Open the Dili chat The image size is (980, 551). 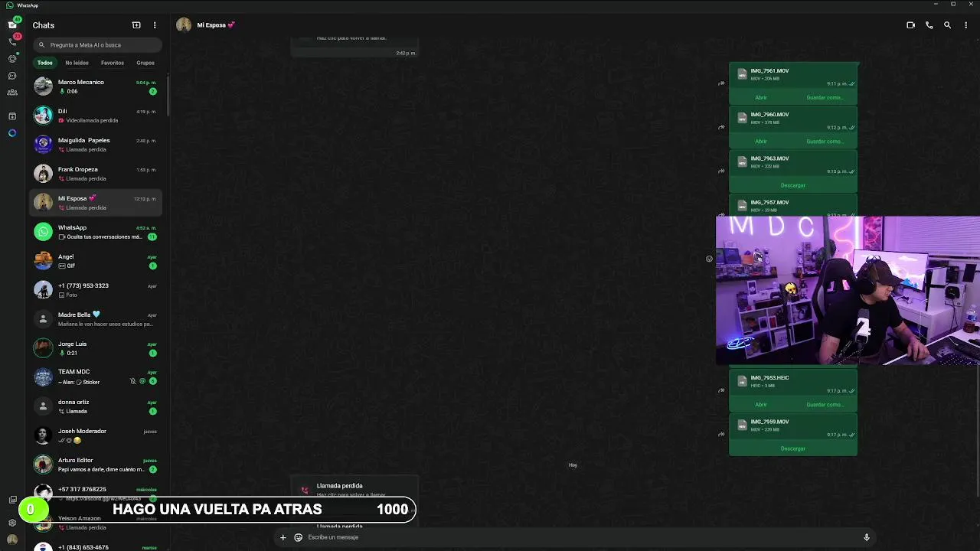[96, 116]
